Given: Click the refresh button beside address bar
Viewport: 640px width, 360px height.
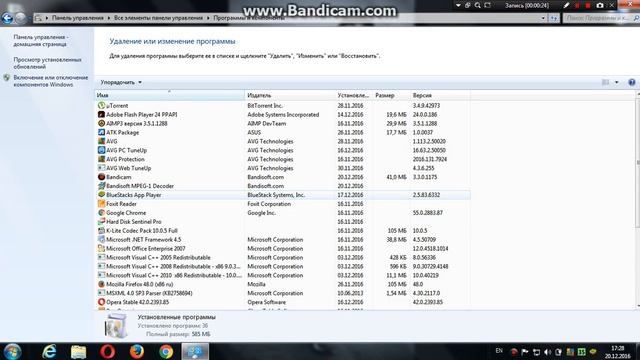Looking at the screenshot, I should click(554, 18).
